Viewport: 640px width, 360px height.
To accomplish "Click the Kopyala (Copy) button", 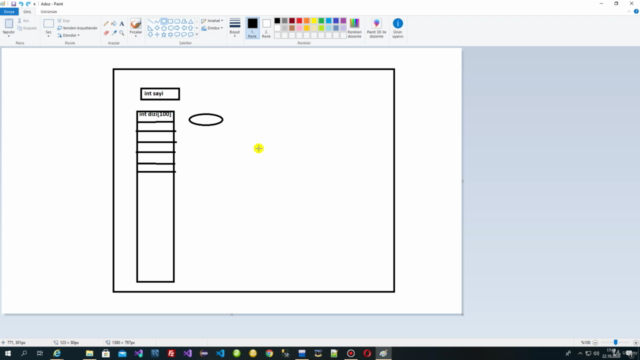I will click(27, 28).
